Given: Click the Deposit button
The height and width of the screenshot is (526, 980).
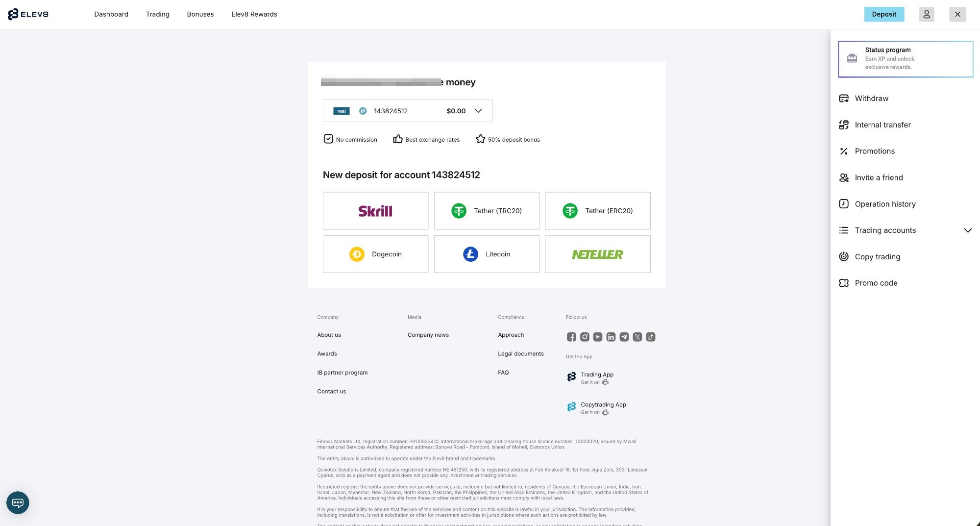Looking at the screenshot, I should [884, 14].
